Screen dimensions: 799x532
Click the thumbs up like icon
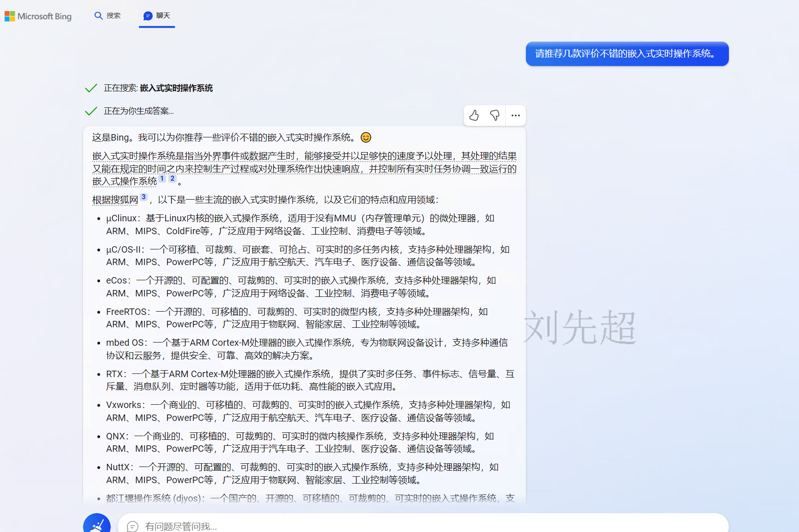(474, 115)
